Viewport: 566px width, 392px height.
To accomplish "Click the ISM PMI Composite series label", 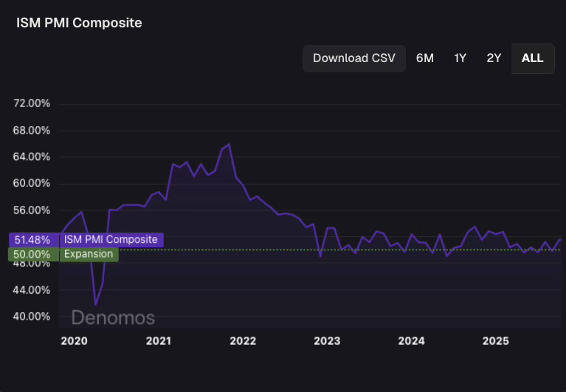I will pyautogui.click(x=111, y=240).
